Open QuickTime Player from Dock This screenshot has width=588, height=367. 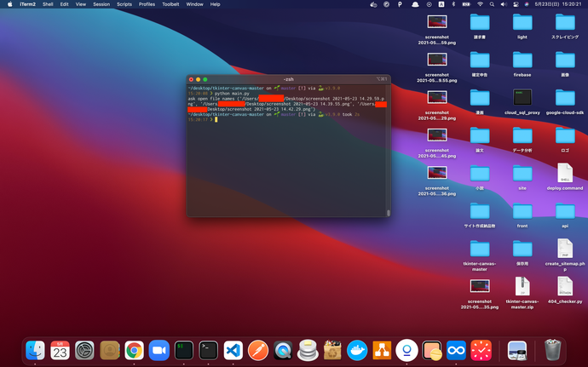pyautogui.click(x=283, y=351)
